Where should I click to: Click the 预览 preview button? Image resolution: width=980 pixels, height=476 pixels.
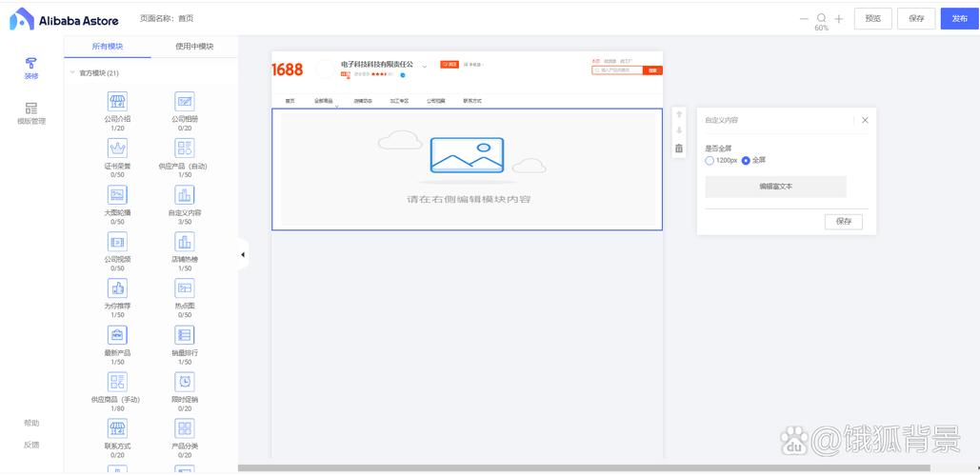coord(873,19)
